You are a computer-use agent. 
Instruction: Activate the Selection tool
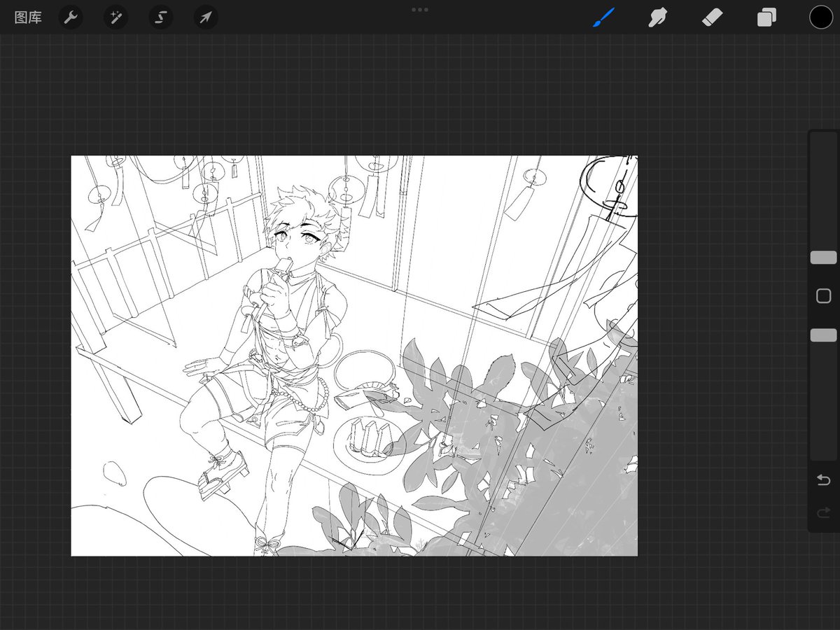point(160,17)
